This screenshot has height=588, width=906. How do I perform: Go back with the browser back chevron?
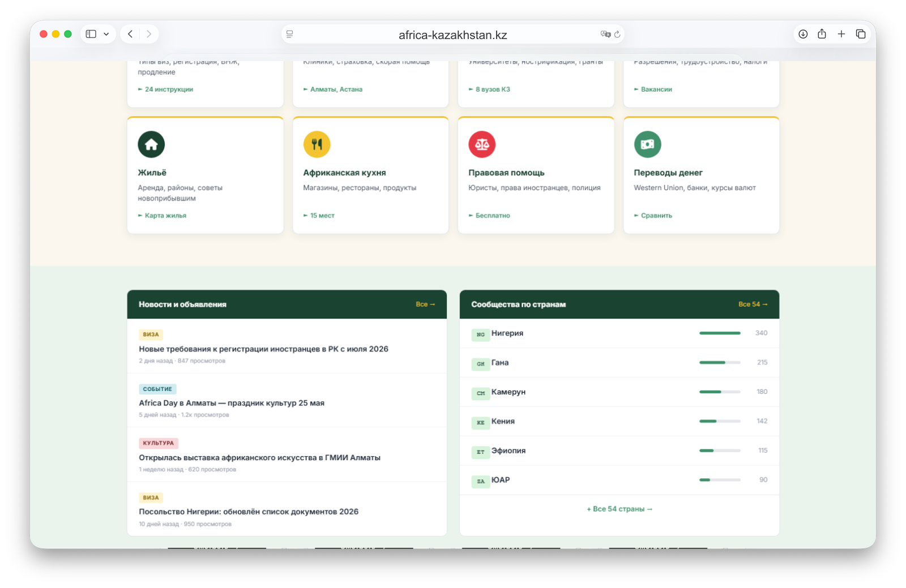coord(130,34)
